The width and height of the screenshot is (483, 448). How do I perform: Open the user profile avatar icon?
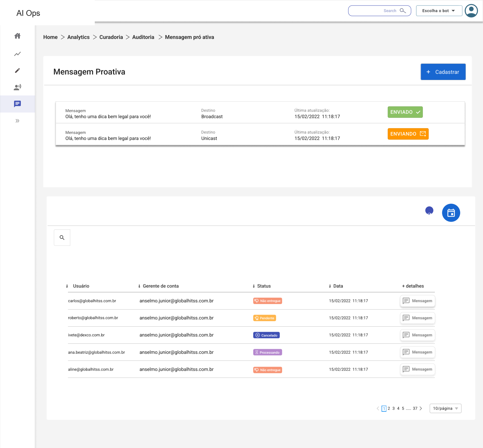pos(471,11)
